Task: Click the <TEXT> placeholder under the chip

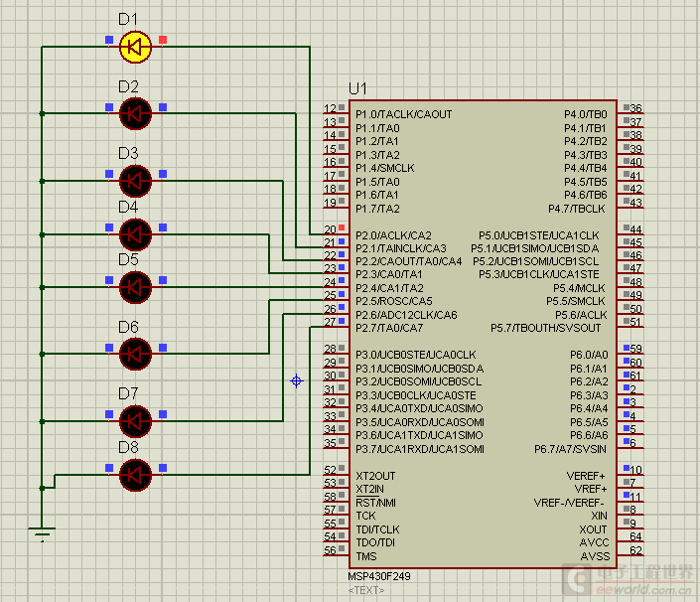Action: point(366,590)
